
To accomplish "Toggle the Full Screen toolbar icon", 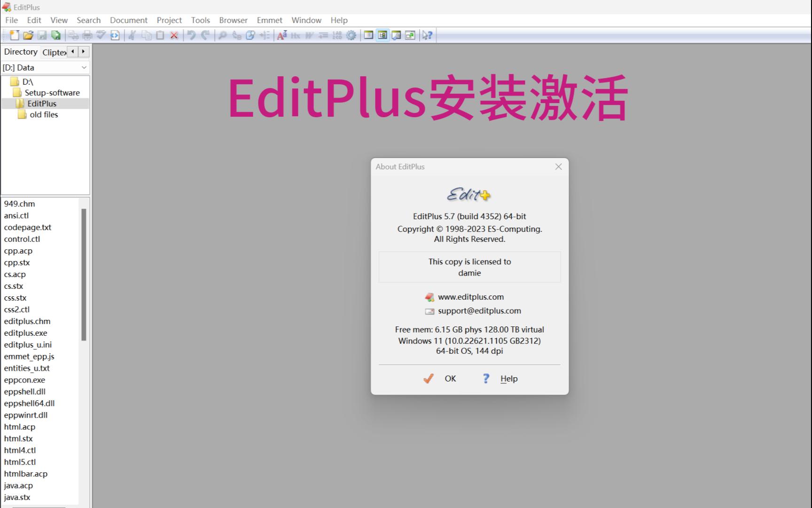I will click(410, 35).
